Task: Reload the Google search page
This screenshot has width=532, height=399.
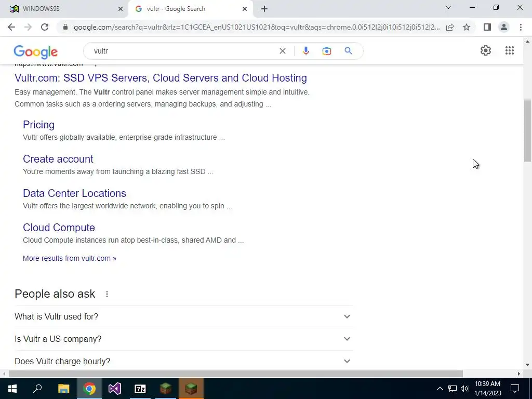Action: pyautogui.click(x=45, y=27)
